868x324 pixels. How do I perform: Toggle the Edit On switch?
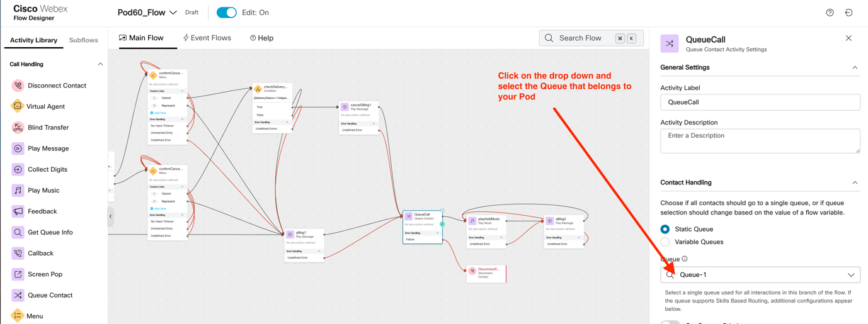[226, 13]
